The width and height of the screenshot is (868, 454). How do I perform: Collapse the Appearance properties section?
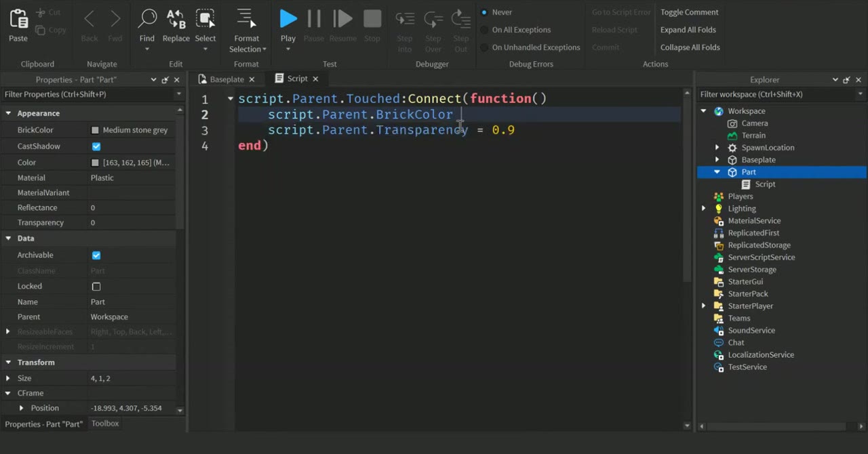(x=8, y=113)
